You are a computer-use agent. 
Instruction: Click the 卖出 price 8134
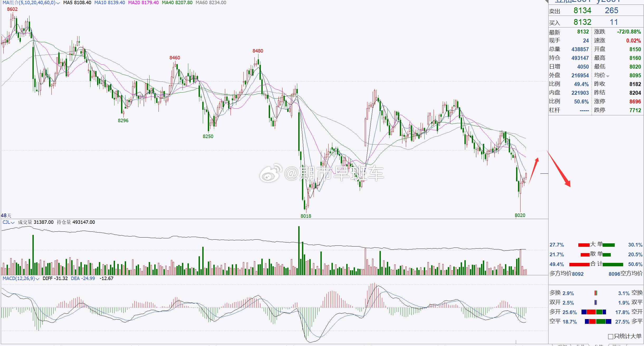[582, 11]
